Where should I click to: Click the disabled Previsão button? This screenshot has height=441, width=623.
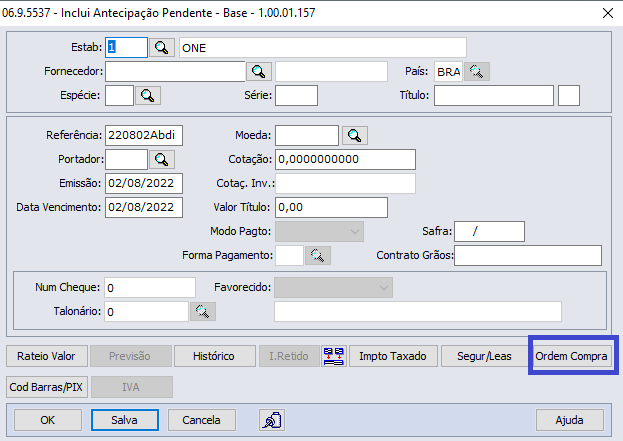(x=130, y=356)
